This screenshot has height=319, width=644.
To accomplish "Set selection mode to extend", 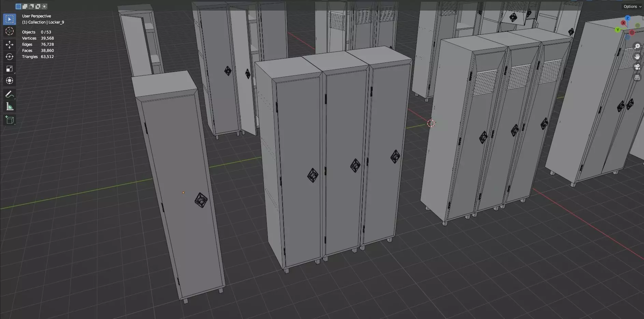I will click(25, 6).
